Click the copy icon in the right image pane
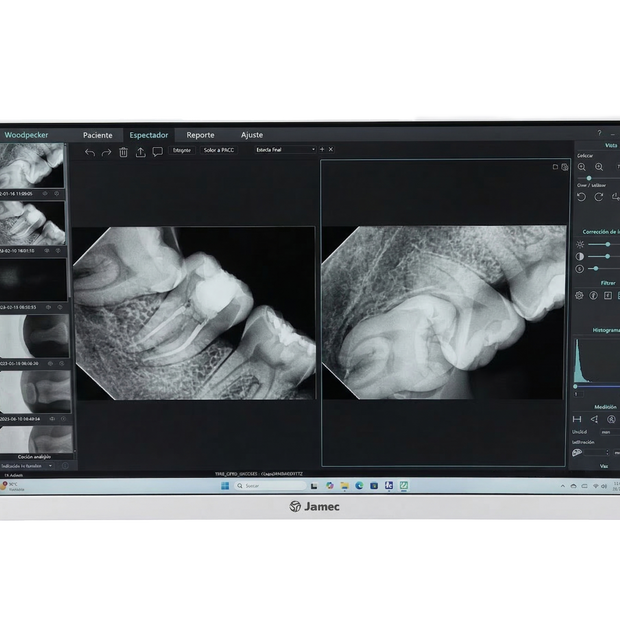This screenshot has width=620, height=620. click(565, 167)
